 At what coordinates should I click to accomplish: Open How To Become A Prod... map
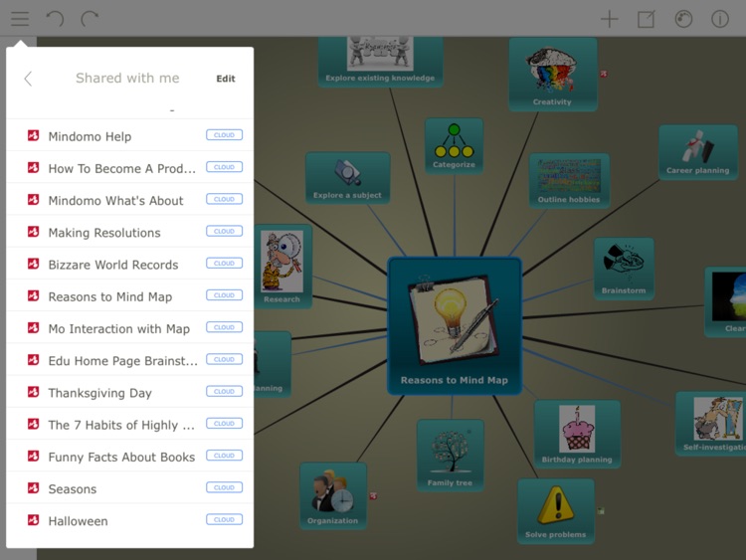[129, 168]
